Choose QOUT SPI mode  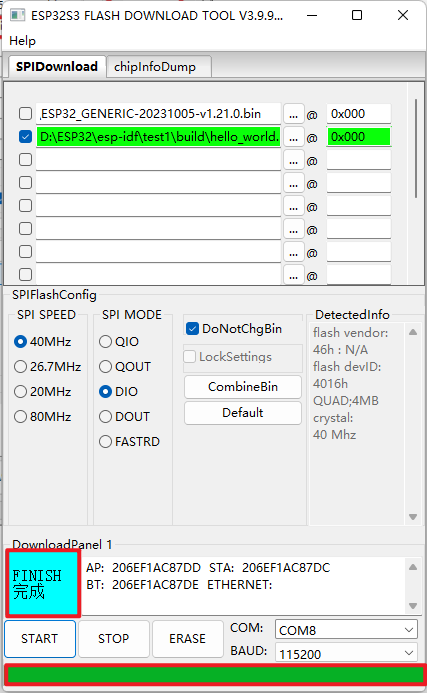pos(125,367)
